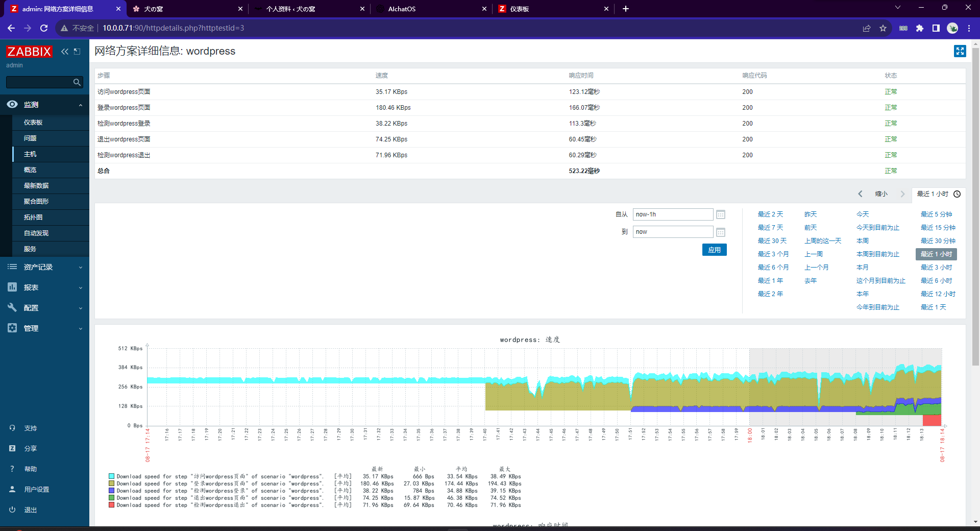980x531 pixels.
Task: Select 昨天 time range
Action: (811, 214)
